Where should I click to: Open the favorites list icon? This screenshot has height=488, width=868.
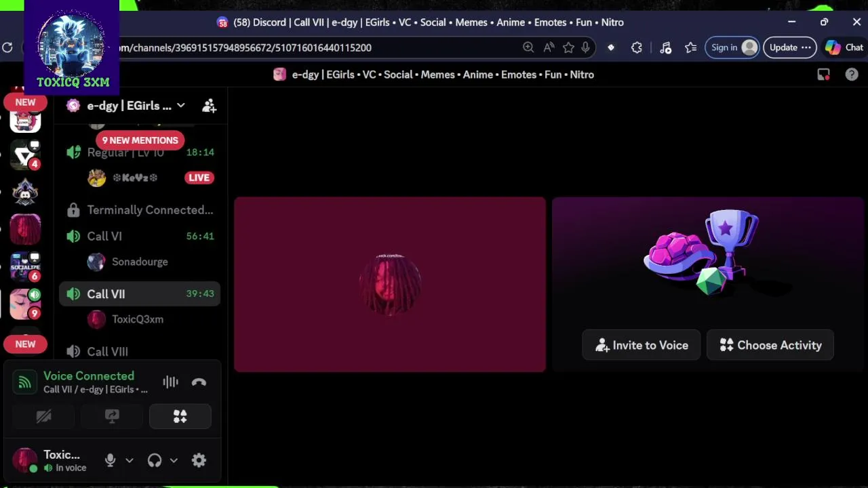click(690, 47)
